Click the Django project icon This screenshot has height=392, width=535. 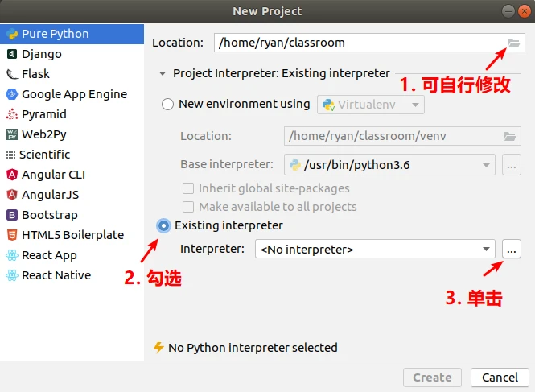pyautogui.click(x=12, y=54)
